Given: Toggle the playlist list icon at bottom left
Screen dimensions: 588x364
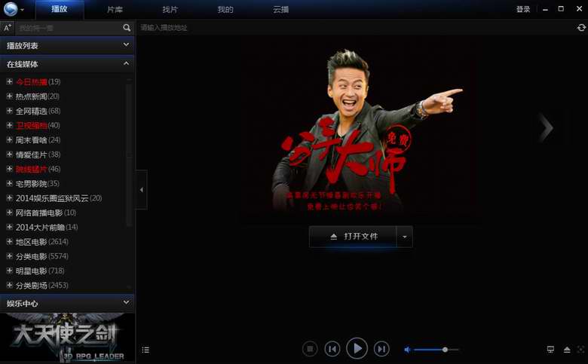Looking at the screenshot, I should click(145, 350).
